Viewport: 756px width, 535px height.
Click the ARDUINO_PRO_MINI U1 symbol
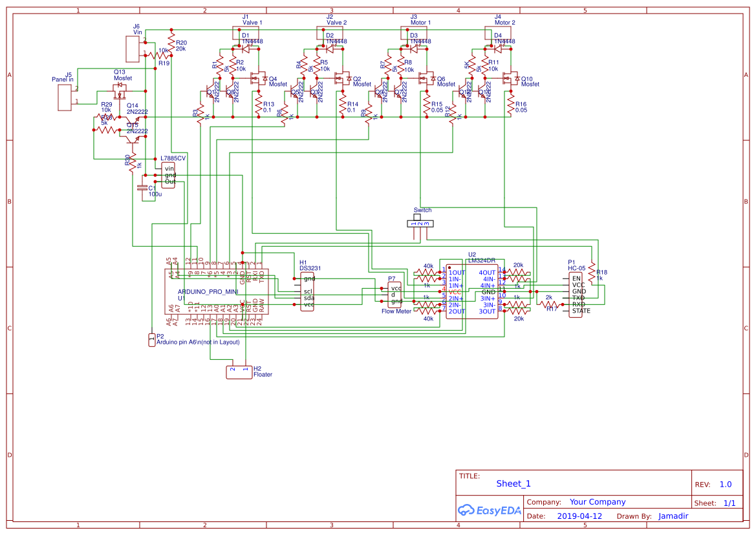click(x=213, y=291)
